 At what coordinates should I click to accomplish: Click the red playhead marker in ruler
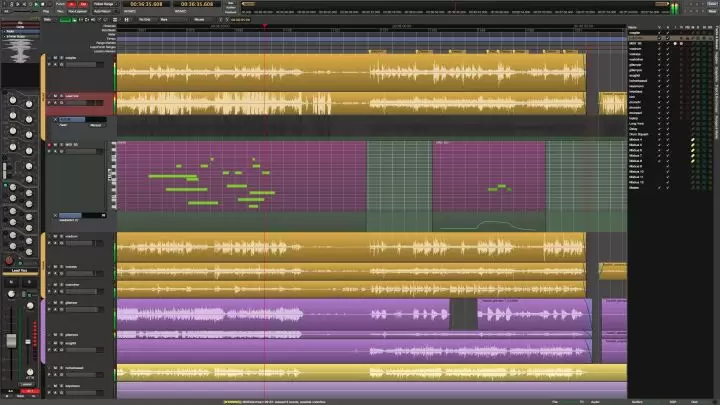tap(264, 26)
